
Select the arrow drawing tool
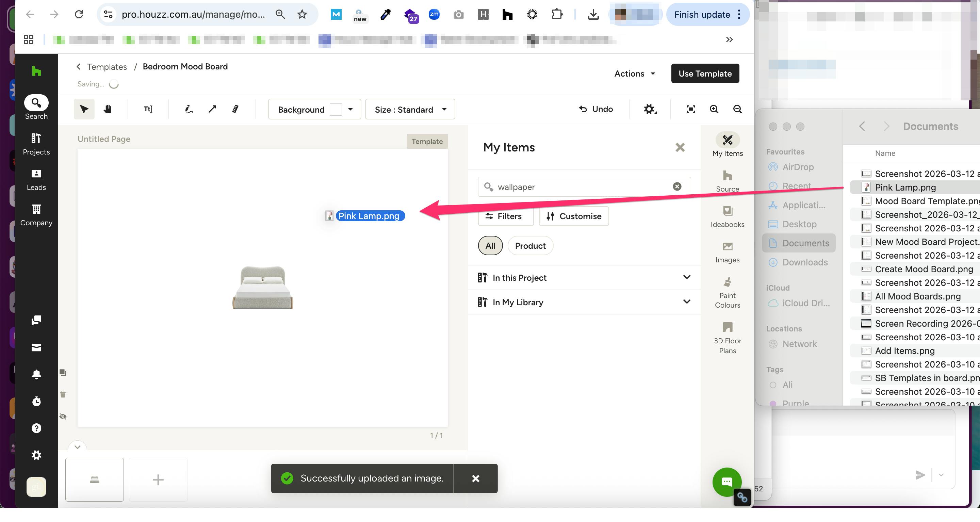click(212, 109)
